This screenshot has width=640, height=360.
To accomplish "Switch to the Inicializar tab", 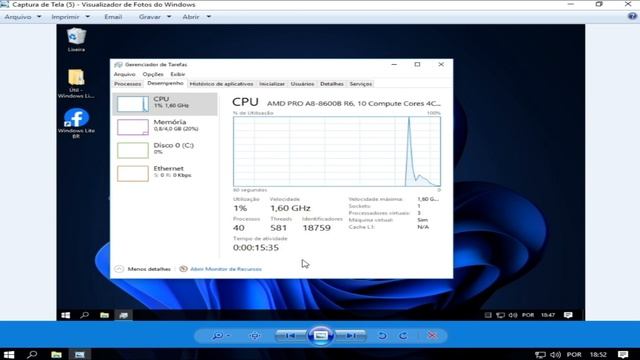I will pyautogui.click(x=272, y=84).
